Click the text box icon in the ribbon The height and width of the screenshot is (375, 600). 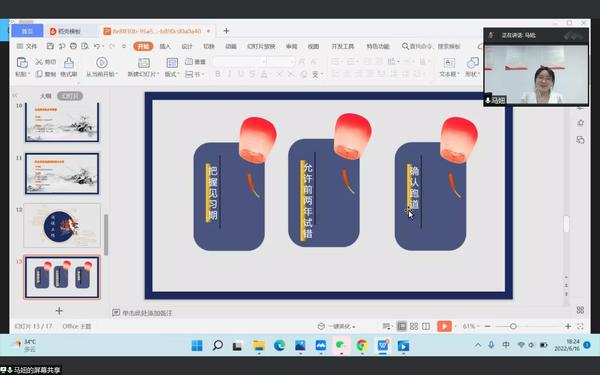point(449,63)
